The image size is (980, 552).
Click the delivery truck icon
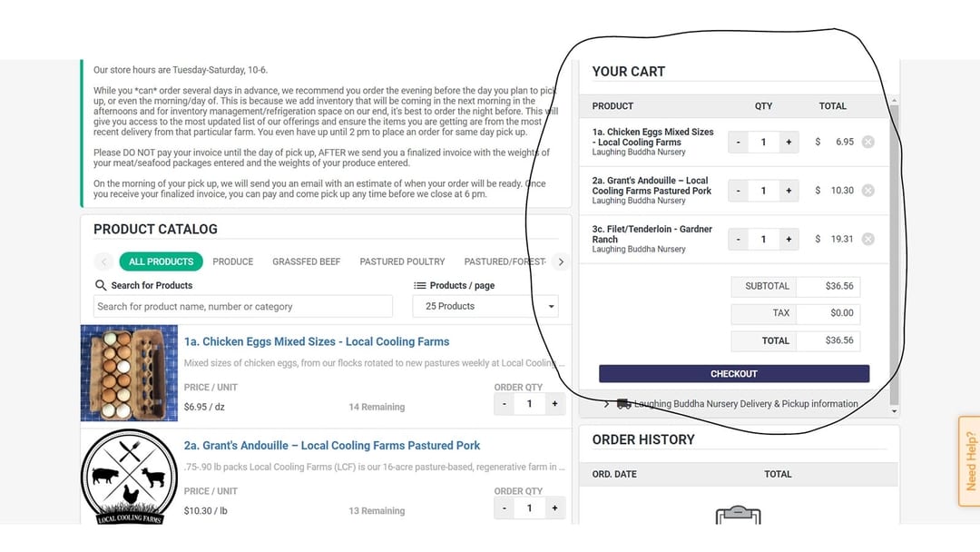point(623,404)
